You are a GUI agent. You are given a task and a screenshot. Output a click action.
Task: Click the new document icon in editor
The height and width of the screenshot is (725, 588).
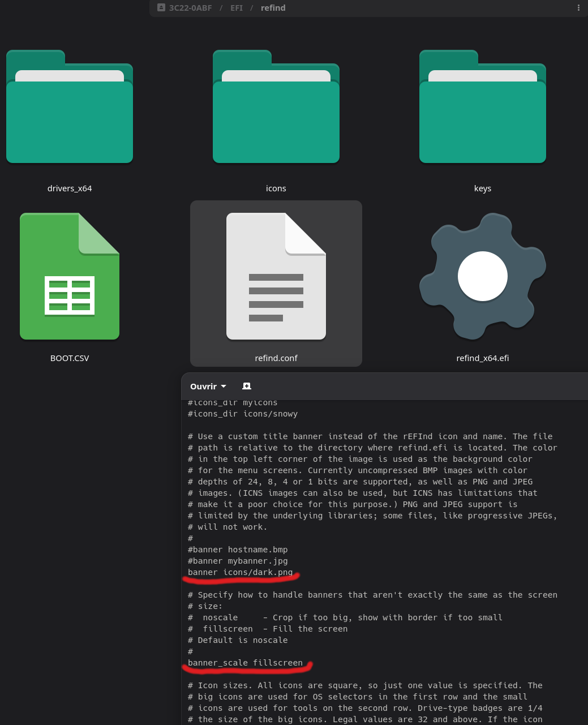tap(247, 386)
